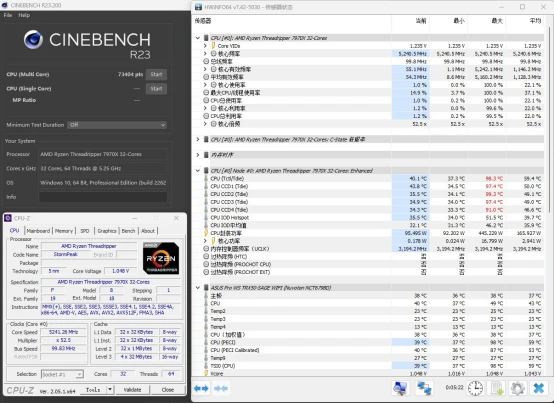
Task: Open the sensor summary monitor icon
Action: click(401, 388)
